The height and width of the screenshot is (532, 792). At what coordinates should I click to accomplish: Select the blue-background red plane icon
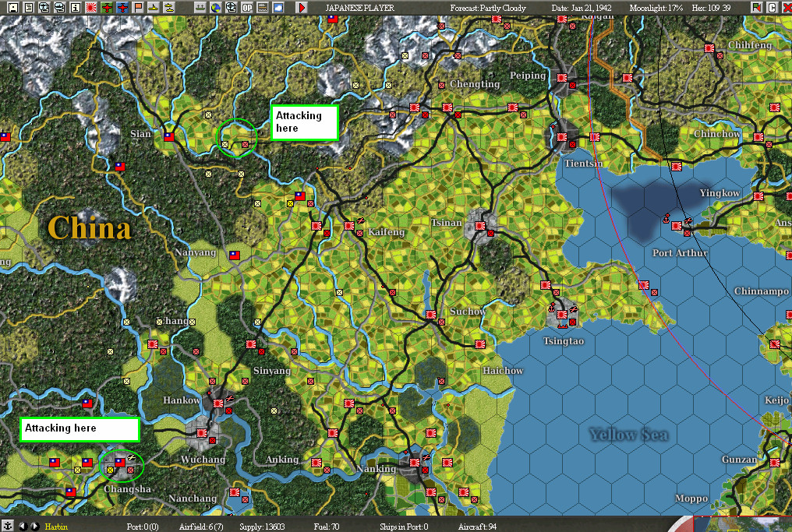(x=122, y=7)
